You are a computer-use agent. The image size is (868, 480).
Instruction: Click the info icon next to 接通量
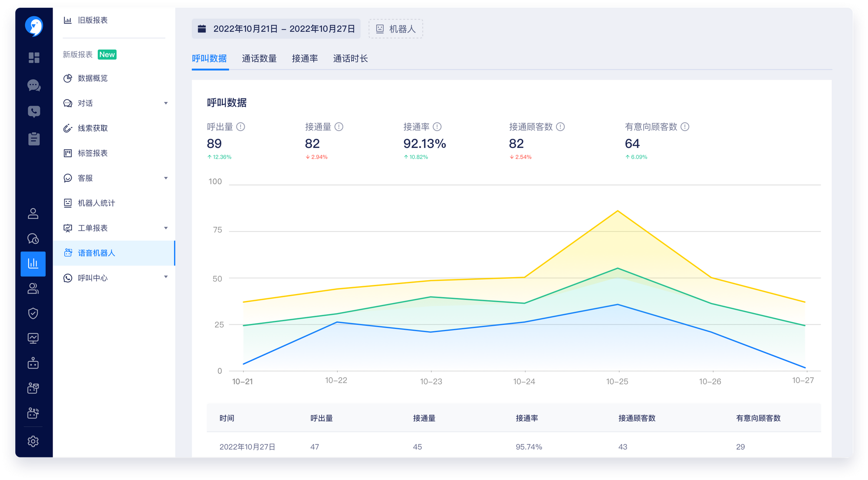(x=339, y=127)
